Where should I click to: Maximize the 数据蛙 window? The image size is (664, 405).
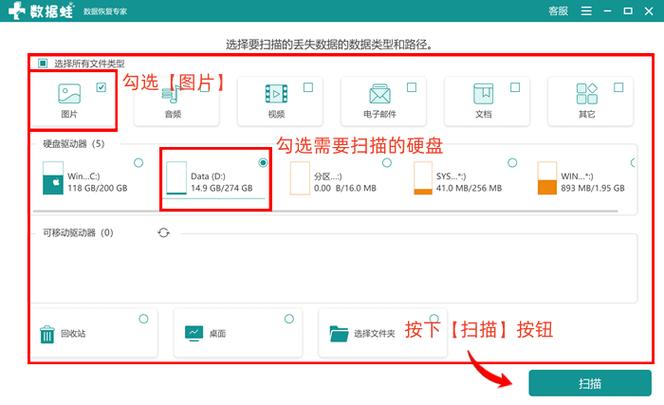point(628,11)
